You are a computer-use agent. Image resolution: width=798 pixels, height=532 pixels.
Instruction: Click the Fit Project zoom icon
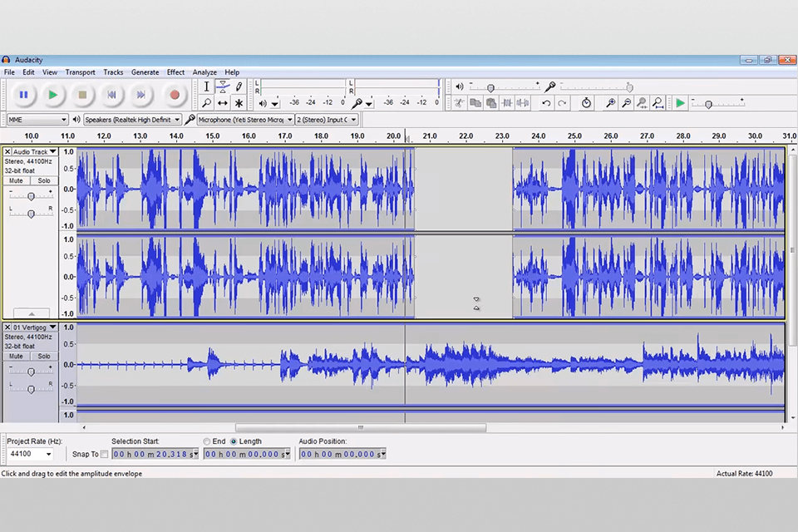coord(658,103)
